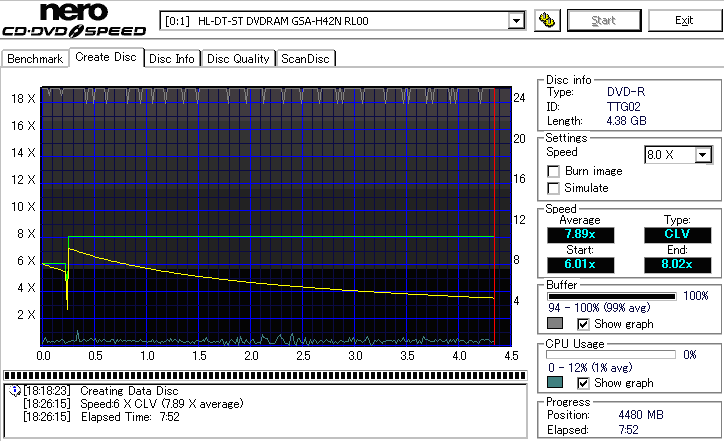Switch to the Benchmark tab
The width and height of the screenshot is (724, 441).
coord(35,59)
